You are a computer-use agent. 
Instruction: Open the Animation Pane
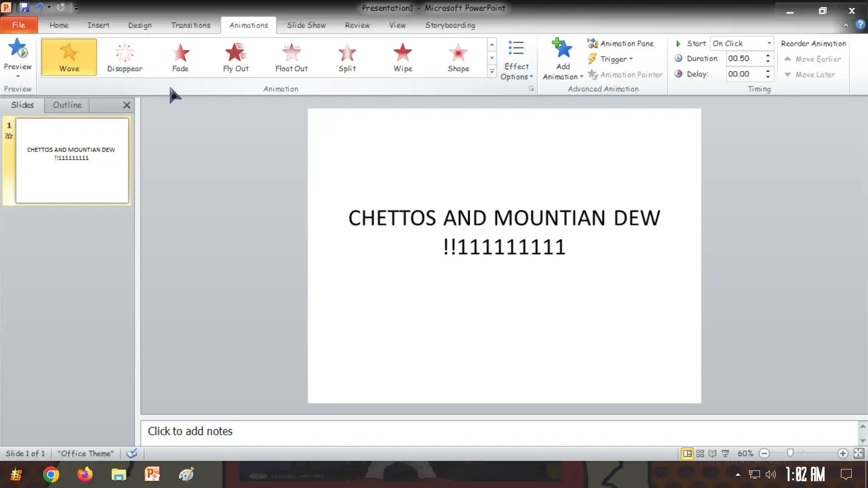621,43
